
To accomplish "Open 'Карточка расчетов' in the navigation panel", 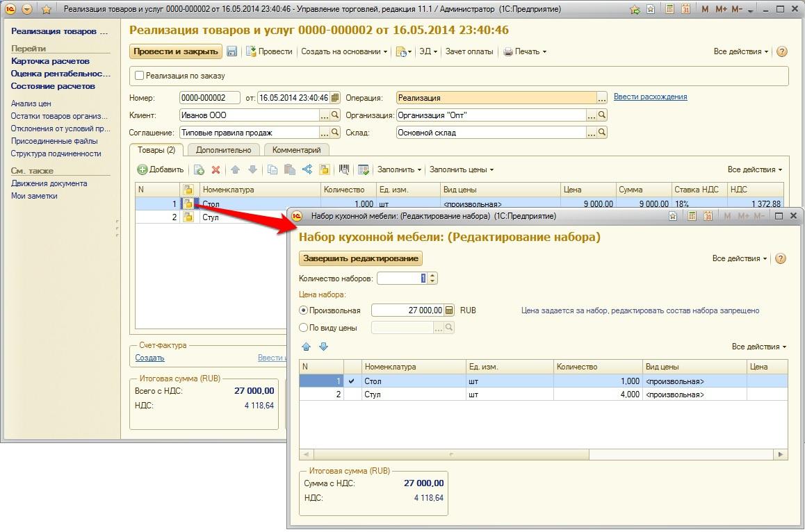I will click(50, 61).
